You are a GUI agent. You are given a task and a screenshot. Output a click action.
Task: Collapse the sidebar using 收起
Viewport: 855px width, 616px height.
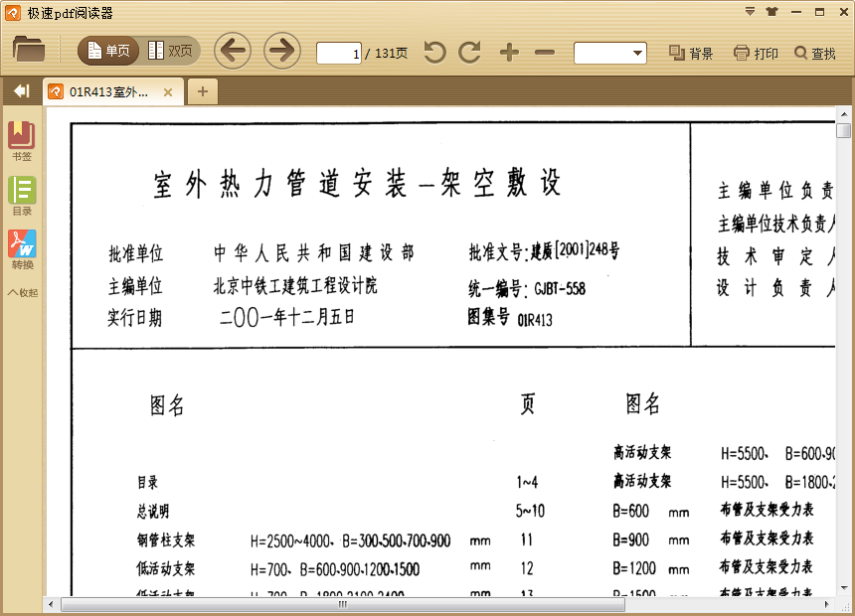pos(21,291)
